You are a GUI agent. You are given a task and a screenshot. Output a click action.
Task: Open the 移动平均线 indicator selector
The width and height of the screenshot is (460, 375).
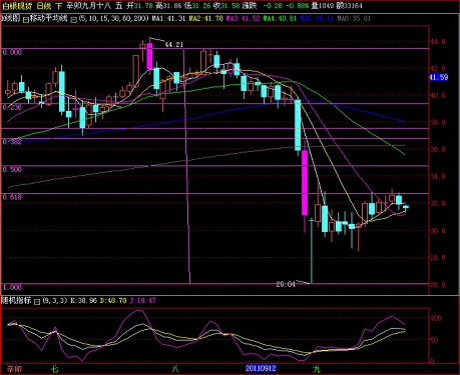coord(49,18)
